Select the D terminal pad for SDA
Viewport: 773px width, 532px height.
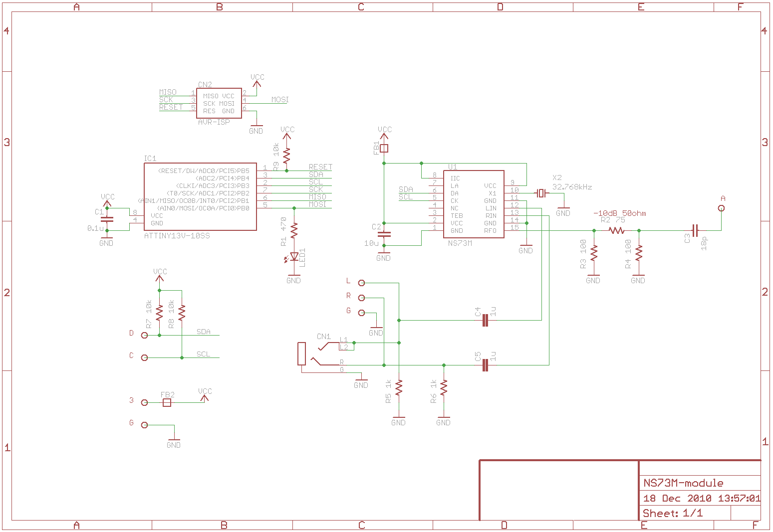tap(145, 335)
